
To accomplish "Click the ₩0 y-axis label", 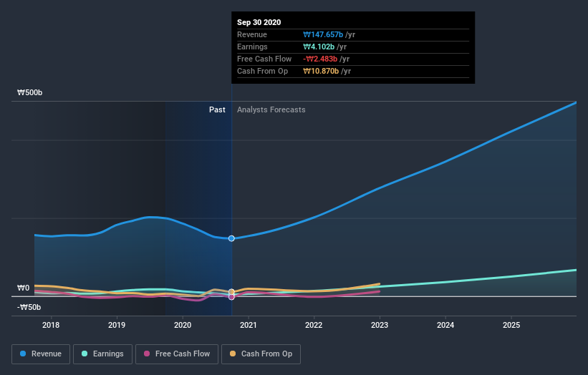I will coord(23,288).
